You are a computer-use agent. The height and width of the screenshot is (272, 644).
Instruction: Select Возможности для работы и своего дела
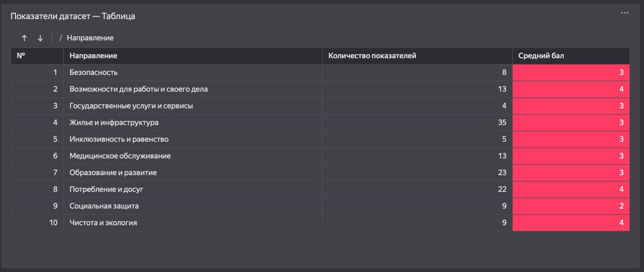coord(193,89)
